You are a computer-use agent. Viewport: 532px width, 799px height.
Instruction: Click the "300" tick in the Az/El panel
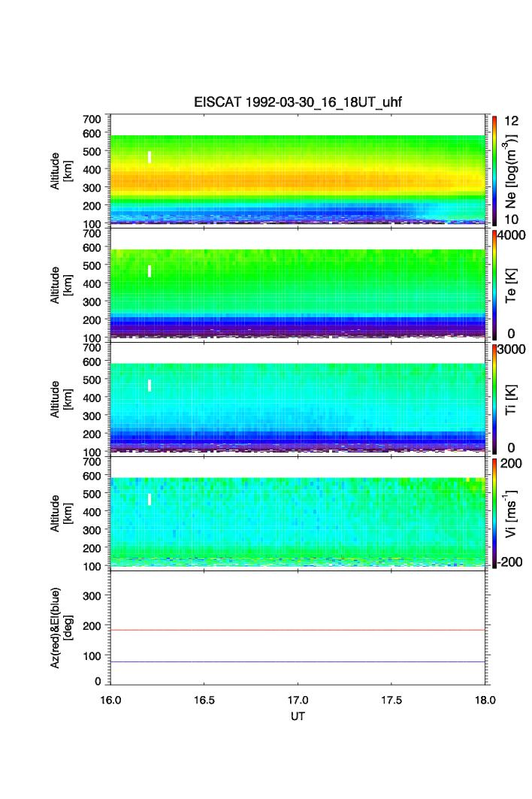click(92, 596)
